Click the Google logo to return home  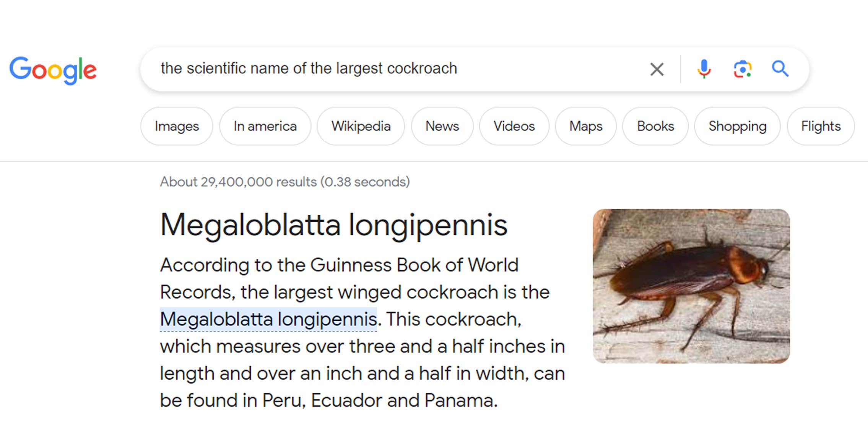(53, 70)
